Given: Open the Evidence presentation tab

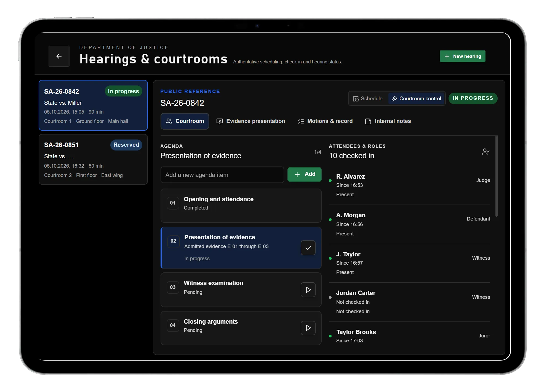Looking at the screenshot, I should click(x=250, y=121).
